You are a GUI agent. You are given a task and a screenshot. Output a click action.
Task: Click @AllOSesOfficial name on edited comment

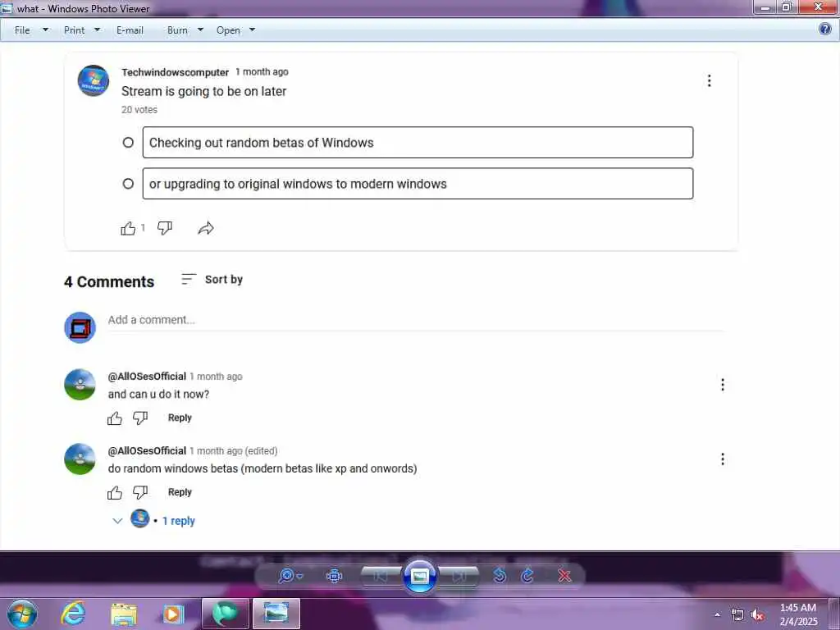147,451
